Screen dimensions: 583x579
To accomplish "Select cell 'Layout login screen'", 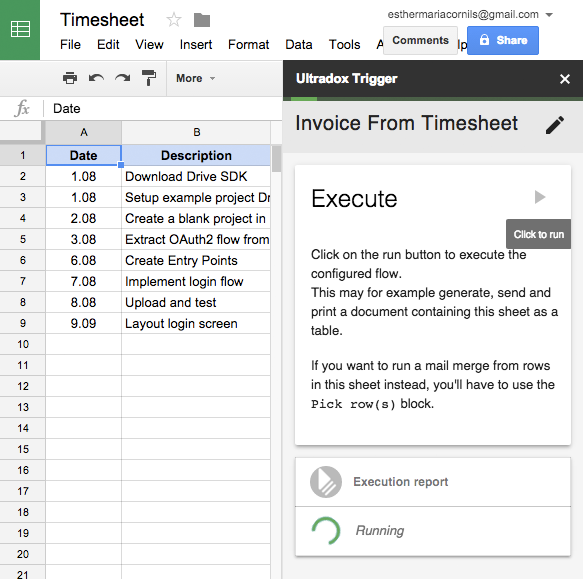I will pos(196,324).
